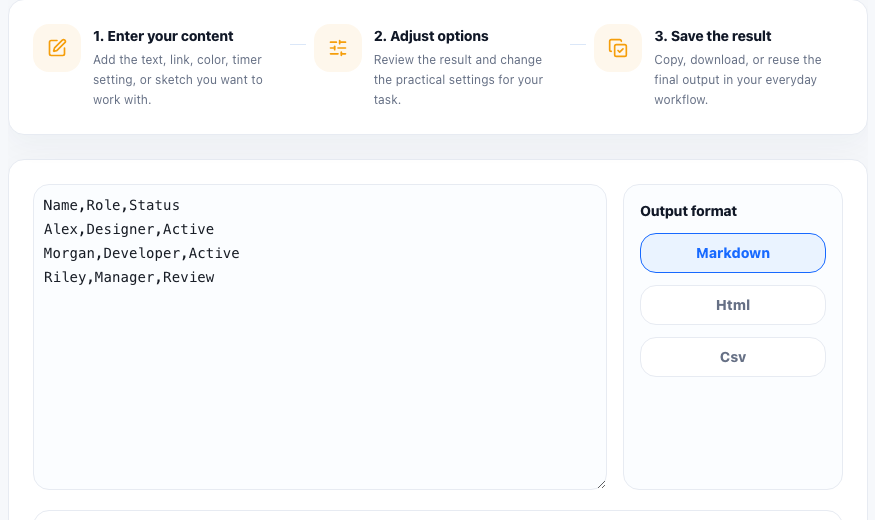Click the "2. Adjust options" heading
This screenshot has height=520, width=875.
(431, 36)
